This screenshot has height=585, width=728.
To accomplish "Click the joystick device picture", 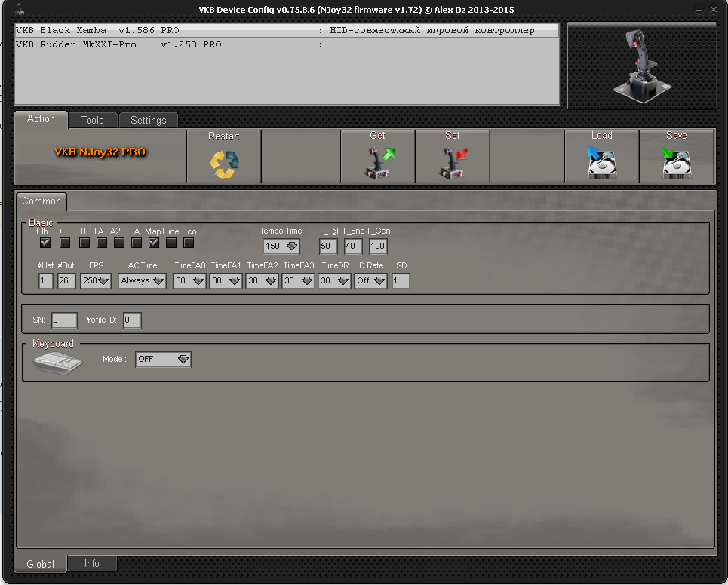I will [642, 66].
